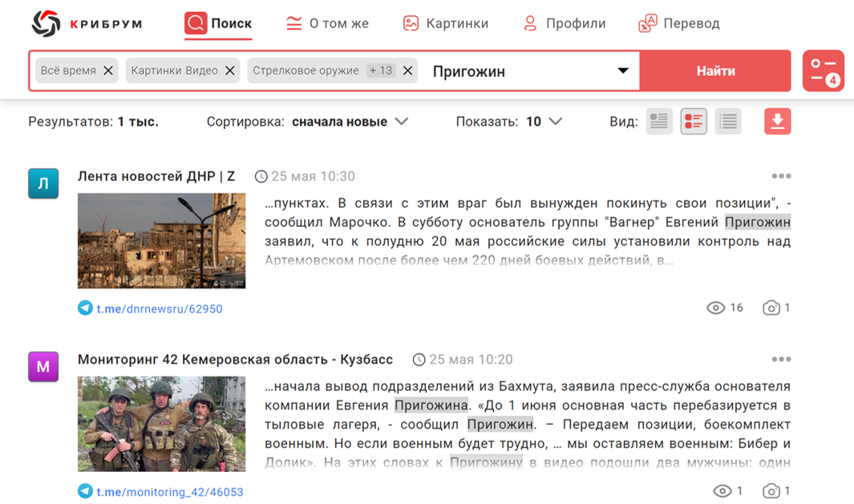Viewport: 854px width, 504px height.
Task: Click the clock icon next to 25 мая 10:30
Action: coord(261,176)
